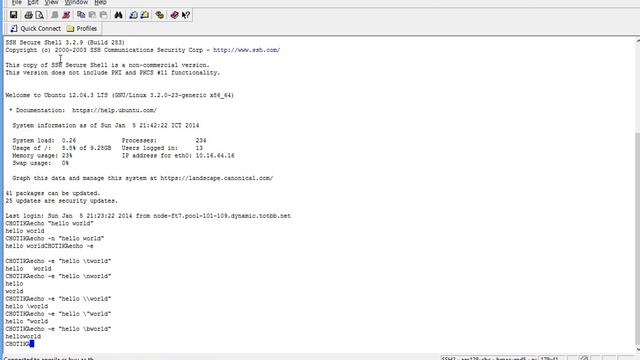Click the grayed Paste Selection clipboard icon

(x=104, y=15)
